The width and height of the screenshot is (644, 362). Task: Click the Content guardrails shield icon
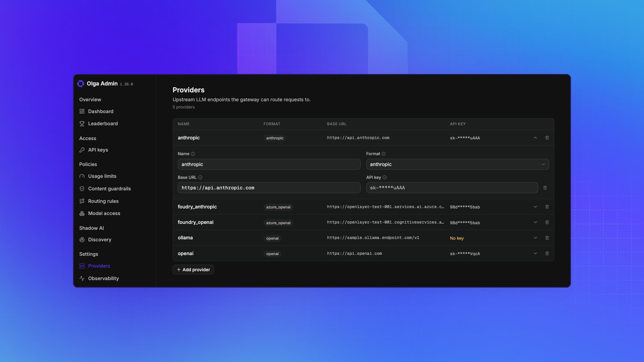point(82,189)
